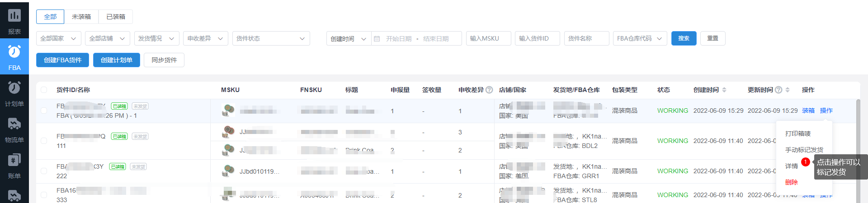Click the 未发货 tag on shipment 111
Viewport: 868px width, 203px height.
[x=140, y=136]
